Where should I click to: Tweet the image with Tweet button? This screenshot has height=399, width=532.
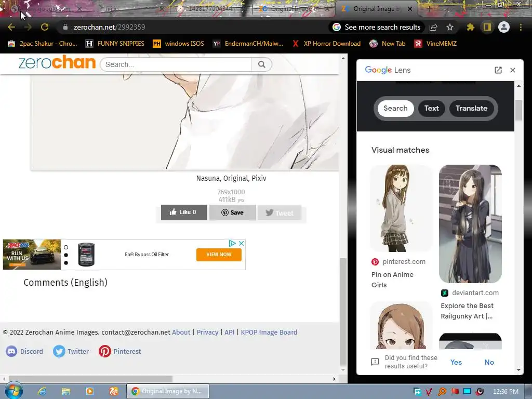pos(280,212)
